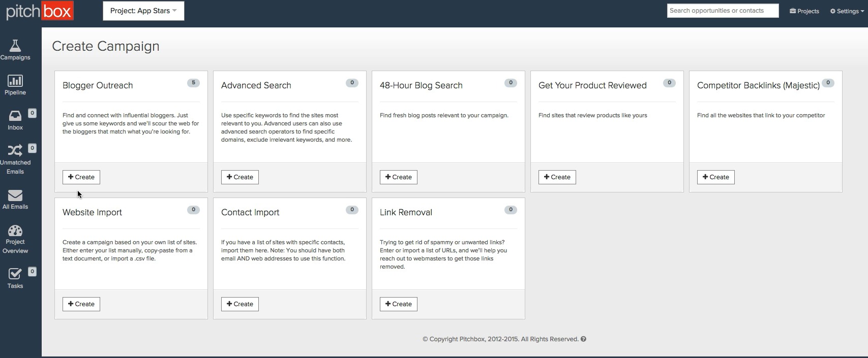
Task: Click the Contact Import count badge
Action: [352, 210]
